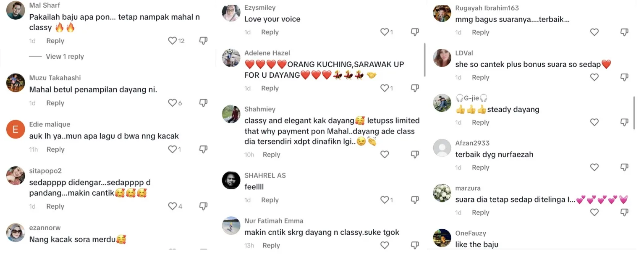Reply to Nur Fatimah Emma's comment
Viewport: 644px width, 257px height.
[x=271, y=245]
